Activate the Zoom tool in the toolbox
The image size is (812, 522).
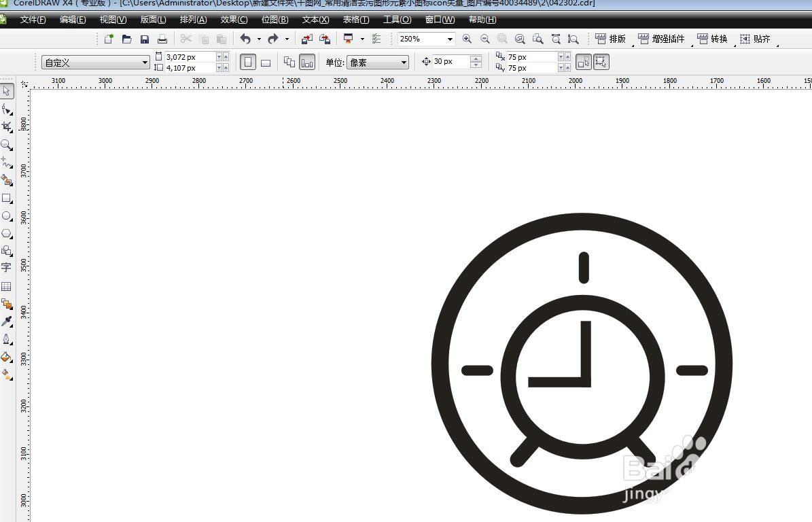[7, 144]
